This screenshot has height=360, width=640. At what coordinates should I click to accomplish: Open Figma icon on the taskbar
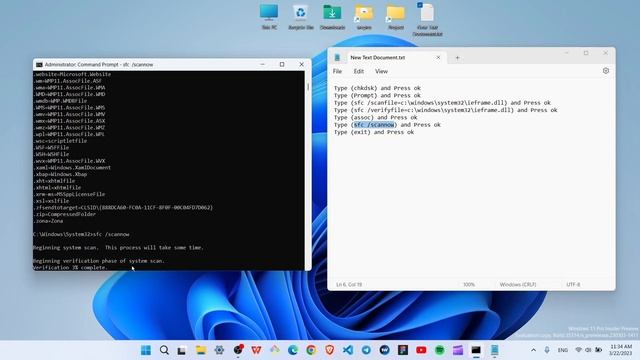tap(403, 350)
